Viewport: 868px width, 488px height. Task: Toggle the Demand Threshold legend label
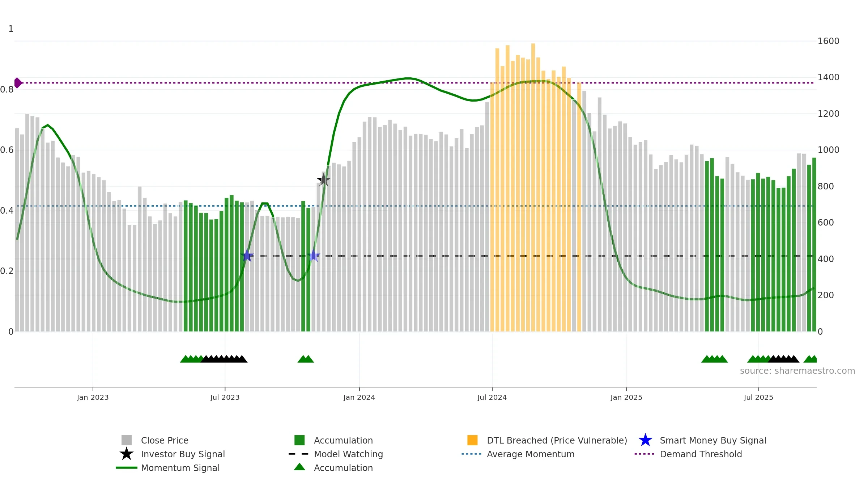pyautogui.click(x=701, y=454)
